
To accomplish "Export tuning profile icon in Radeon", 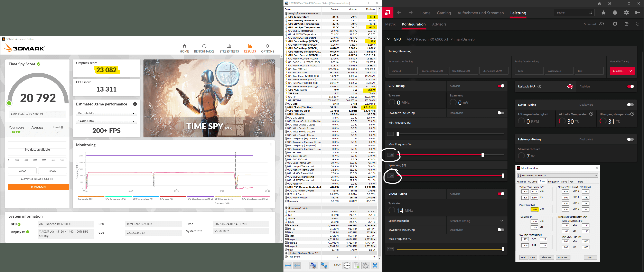I will coord(626,24).
